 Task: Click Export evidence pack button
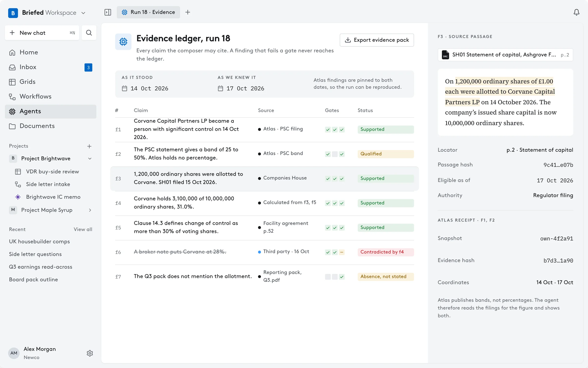377,40
